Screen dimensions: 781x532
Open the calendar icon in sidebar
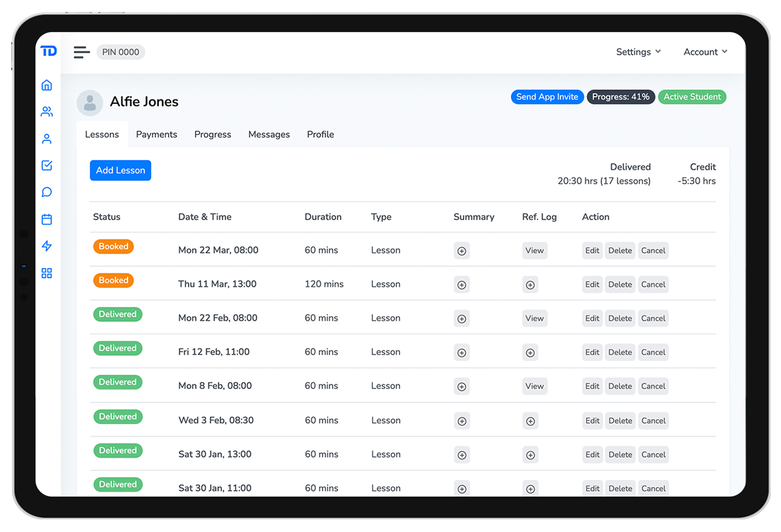46,219
